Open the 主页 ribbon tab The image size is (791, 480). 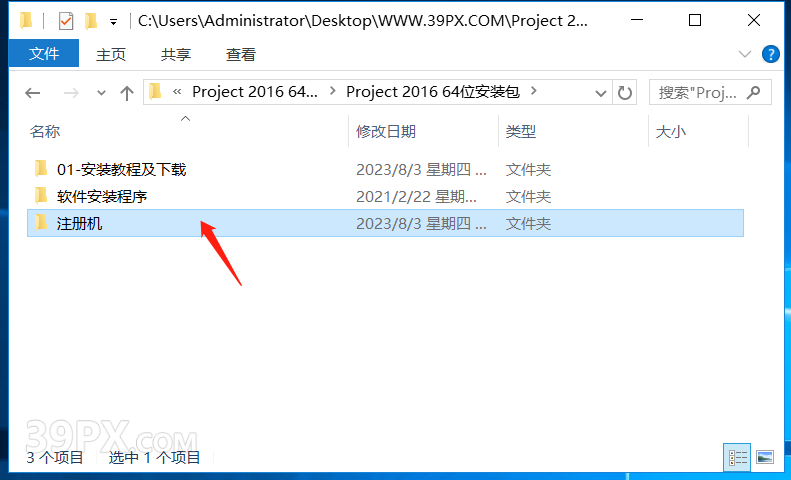(x=111, y=54)
